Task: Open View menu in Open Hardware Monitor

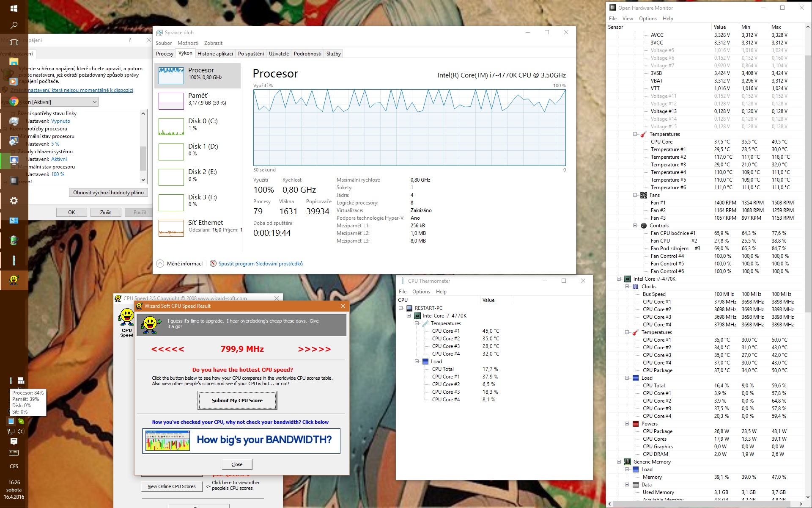Action: point(628,19)
